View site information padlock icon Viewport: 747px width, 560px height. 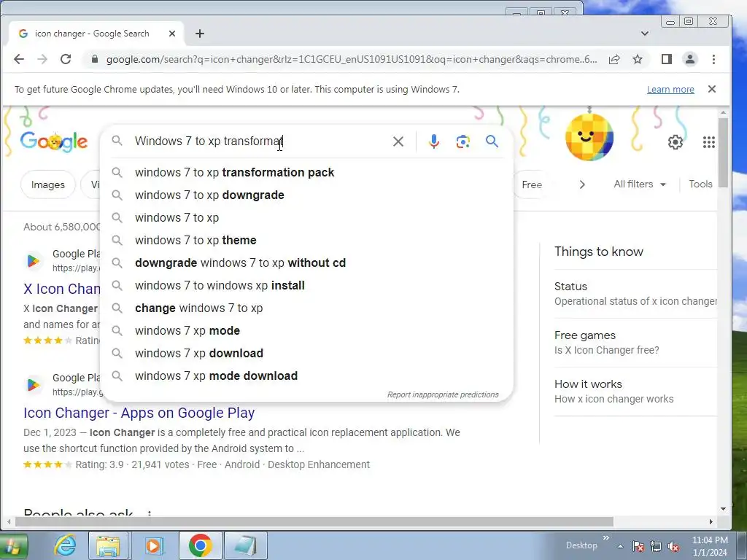(x=95, y=59)
